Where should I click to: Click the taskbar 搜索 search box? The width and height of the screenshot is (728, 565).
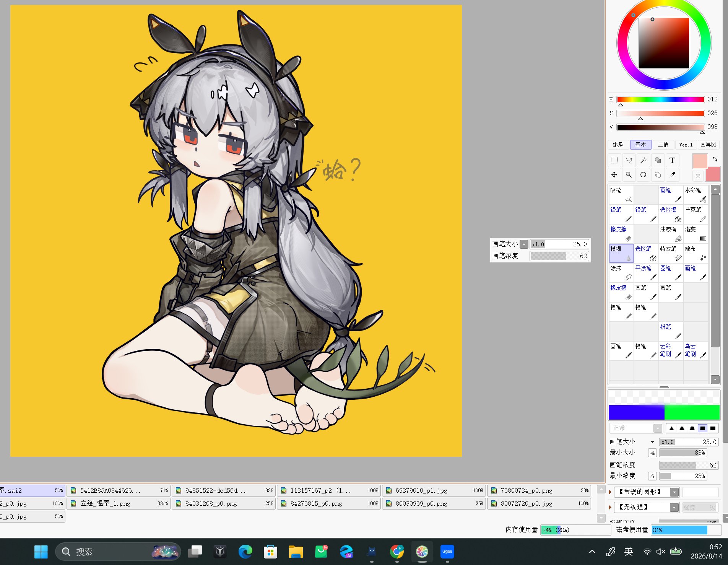[x=118, y=552]
